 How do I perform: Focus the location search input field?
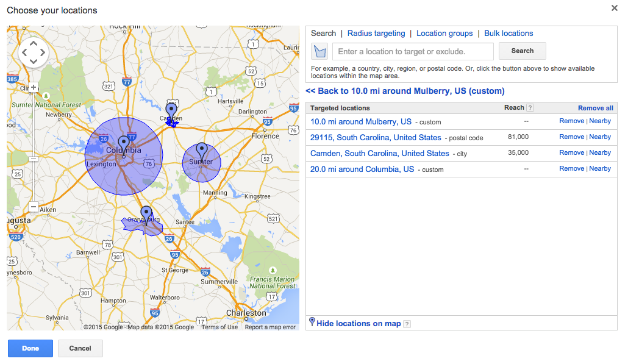pos(413,51)
